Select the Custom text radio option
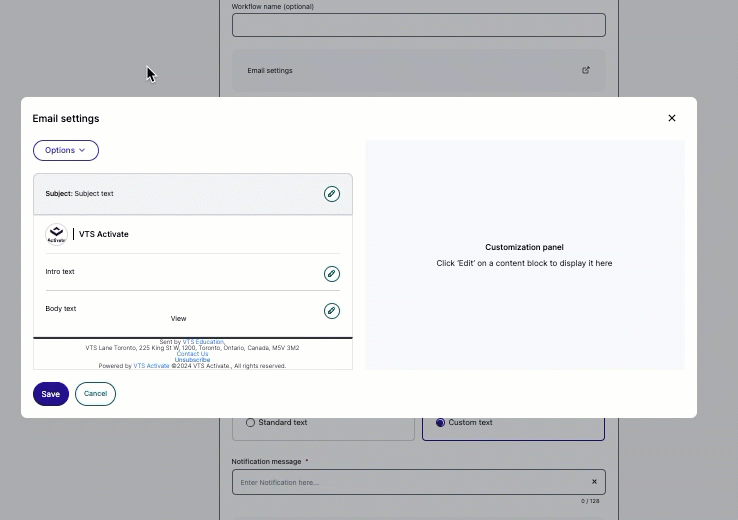Image resolution: width=738 pixels, height=520 pixels. (x=441, y=423)
